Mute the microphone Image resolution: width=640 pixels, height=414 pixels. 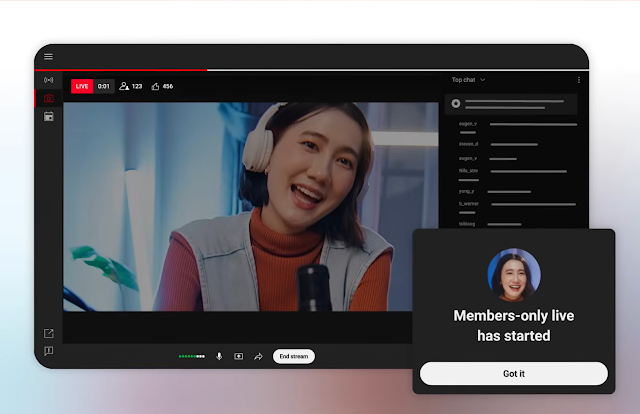tap(219, 356)
